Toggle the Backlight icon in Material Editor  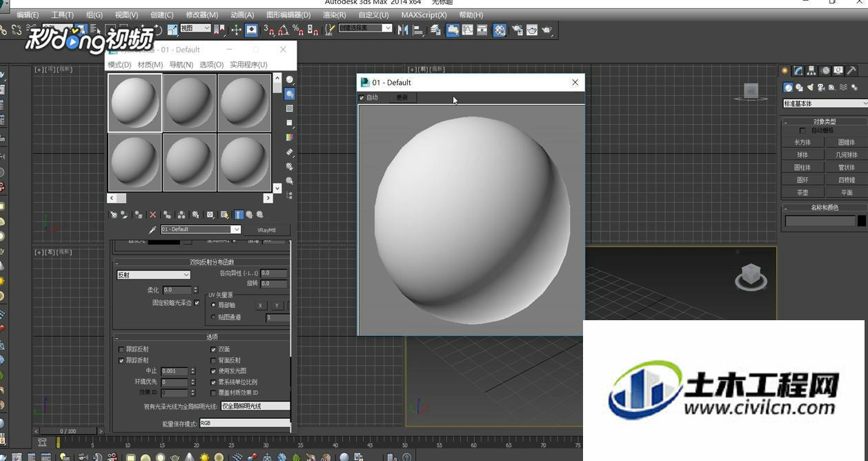tap(290, 94)
